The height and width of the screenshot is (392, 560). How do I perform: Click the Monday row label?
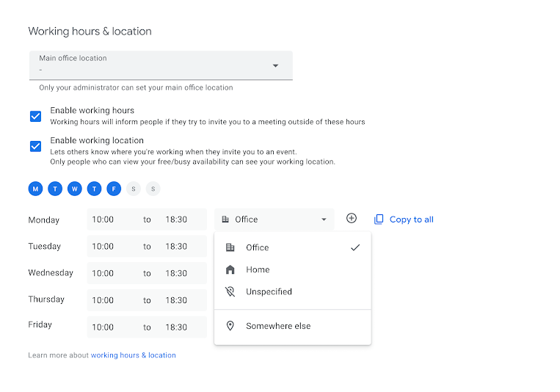[x=44, y=220]
